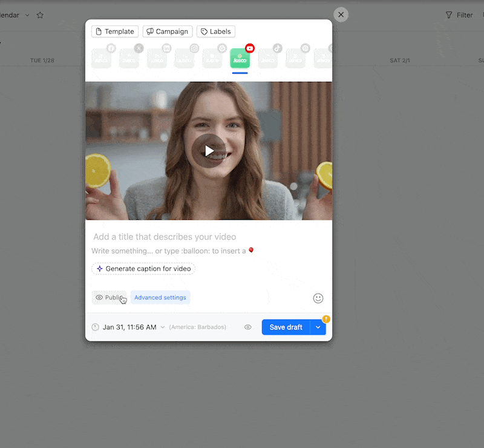Open the Template menu
Screen dimensions: 484x448
(x=115, y=31)
